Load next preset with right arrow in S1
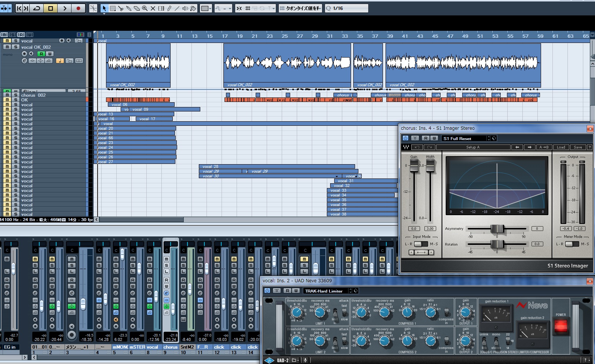 tap(529, 147)
